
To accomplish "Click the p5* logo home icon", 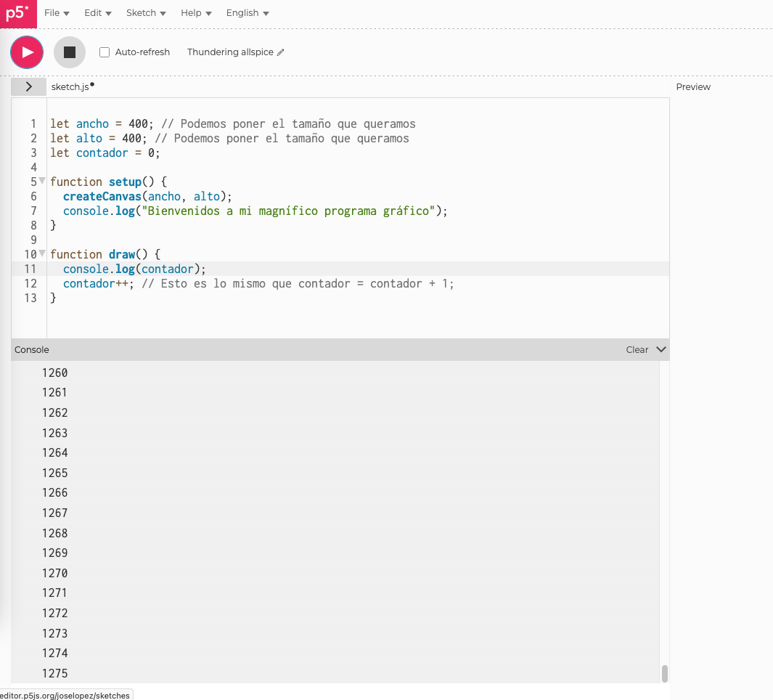I will pyautogui.click(x=17, y=14).
